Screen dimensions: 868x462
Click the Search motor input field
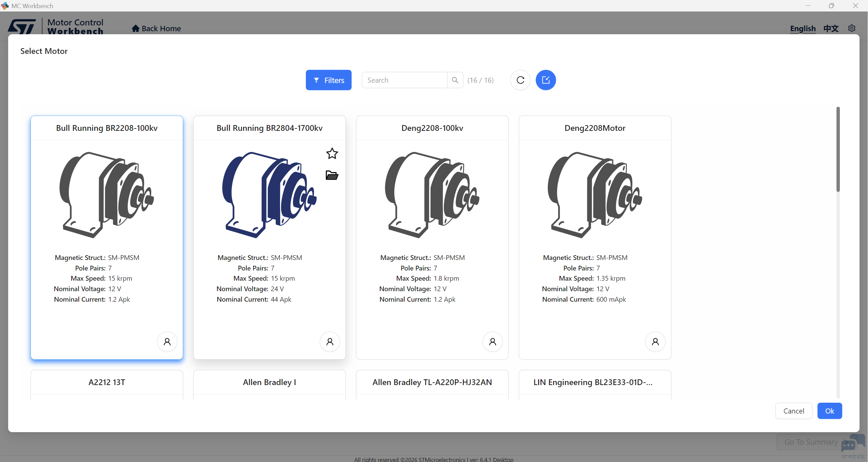pos(405,80)
